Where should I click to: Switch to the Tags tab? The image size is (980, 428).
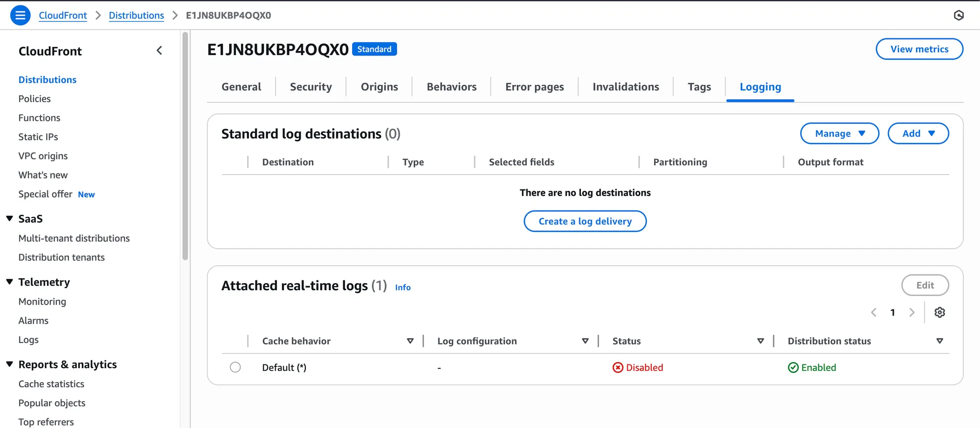[699, 87]
